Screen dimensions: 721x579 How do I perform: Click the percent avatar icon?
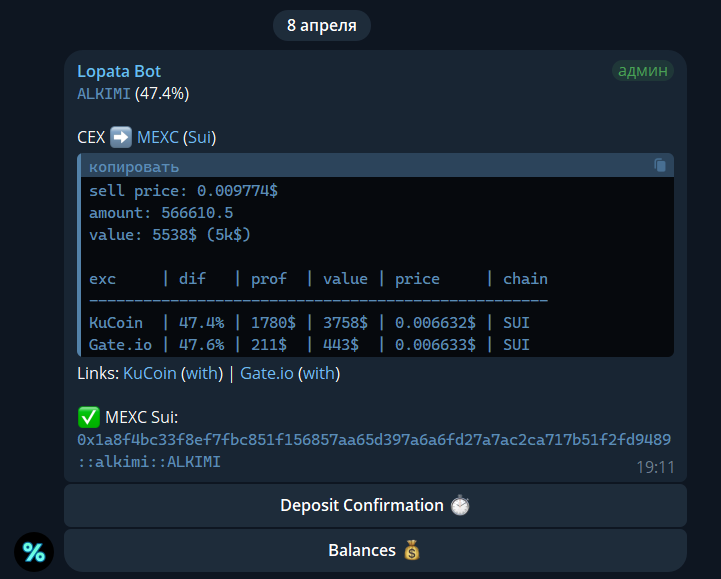point(34,552)
